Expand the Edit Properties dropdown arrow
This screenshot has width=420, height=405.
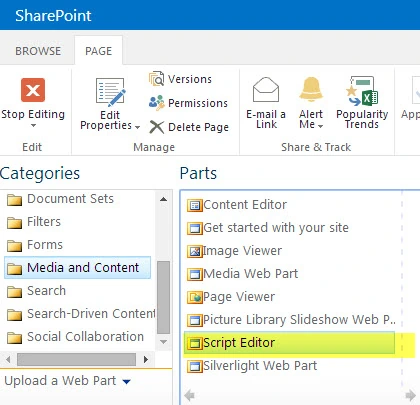pos(137,127)
